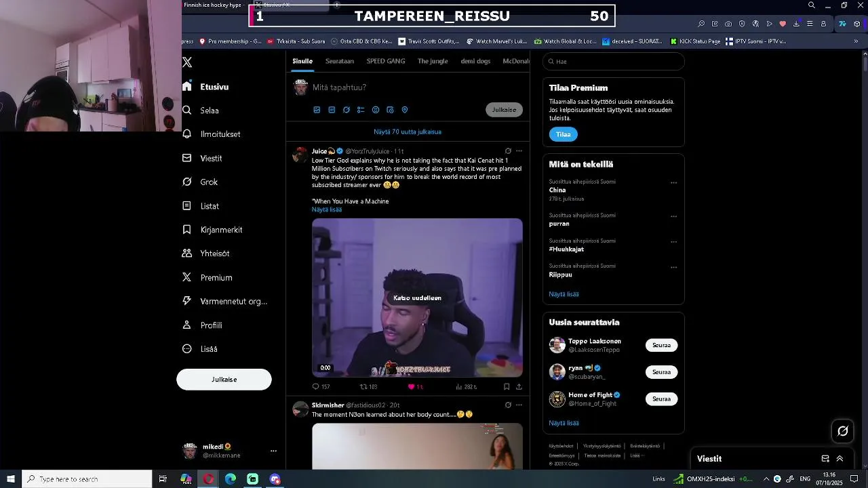Image resolution: width=868 pixels, height=488 pixels.
Task: Open Ilmoitukset notifications
Action: pos(212,134)
